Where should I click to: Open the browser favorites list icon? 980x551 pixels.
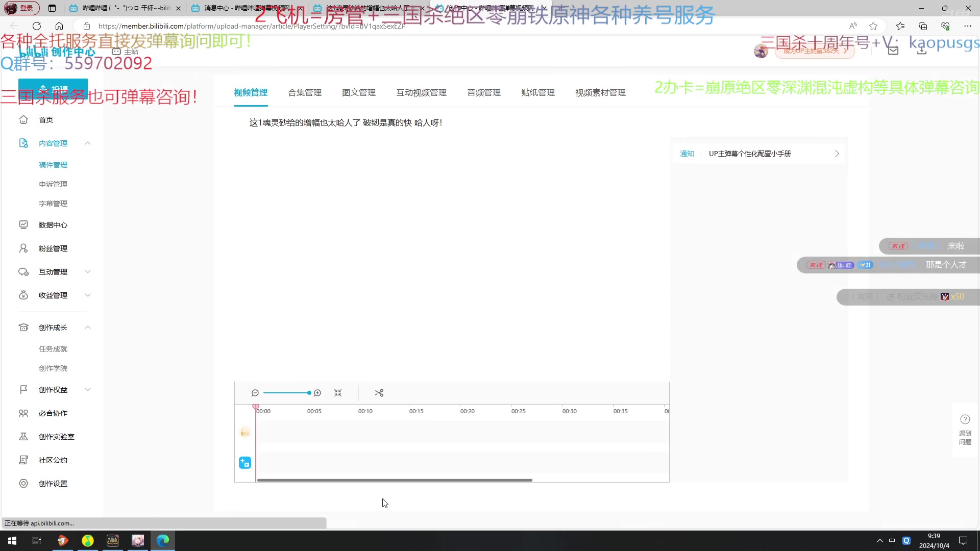pyautogui.click(x=900, y=26)
